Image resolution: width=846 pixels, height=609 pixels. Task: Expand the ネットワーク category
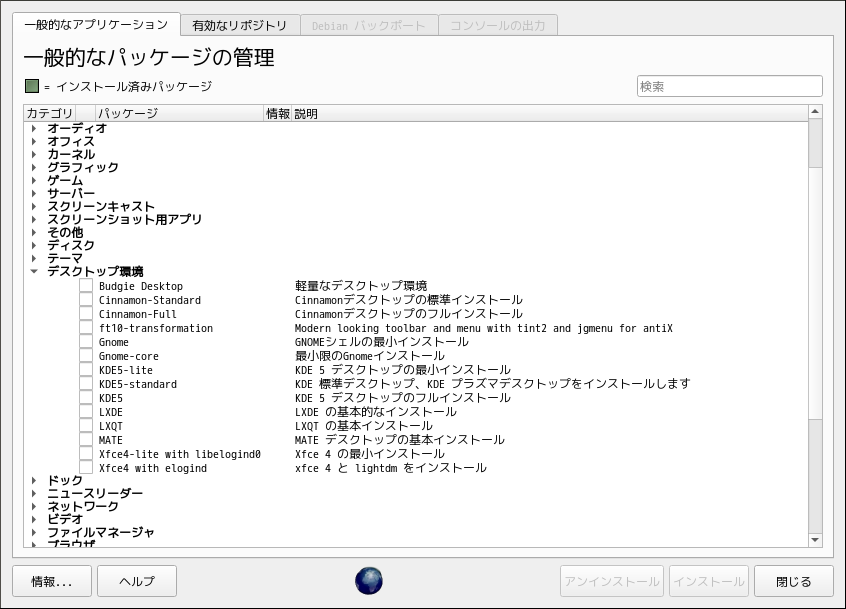click(34, 506)
